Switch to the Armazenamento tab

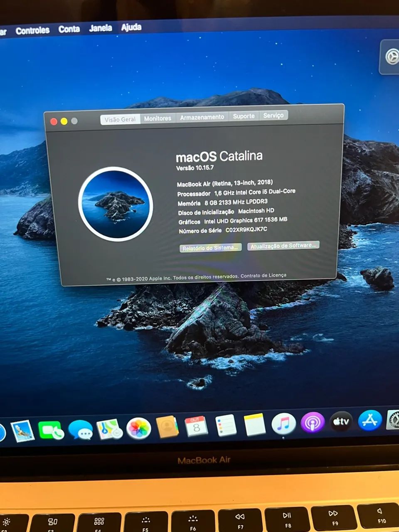pyautogui.click(x=202, y=117)
